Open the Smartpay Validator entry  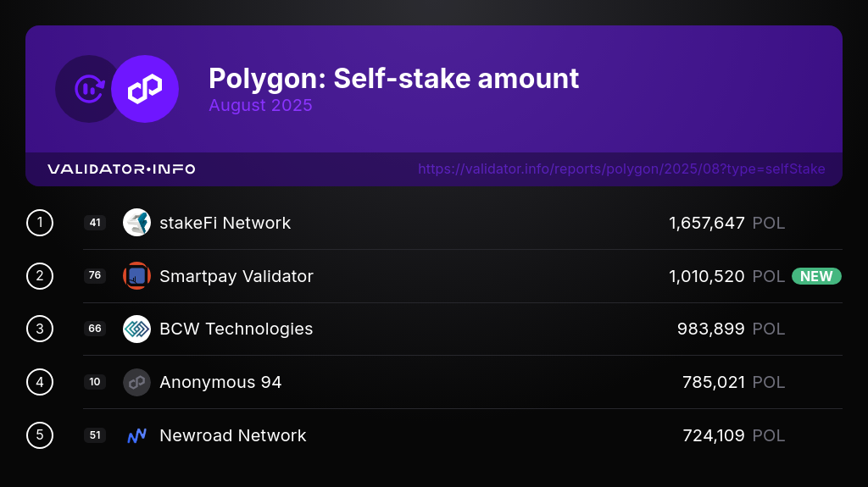[x=236, y=276]
